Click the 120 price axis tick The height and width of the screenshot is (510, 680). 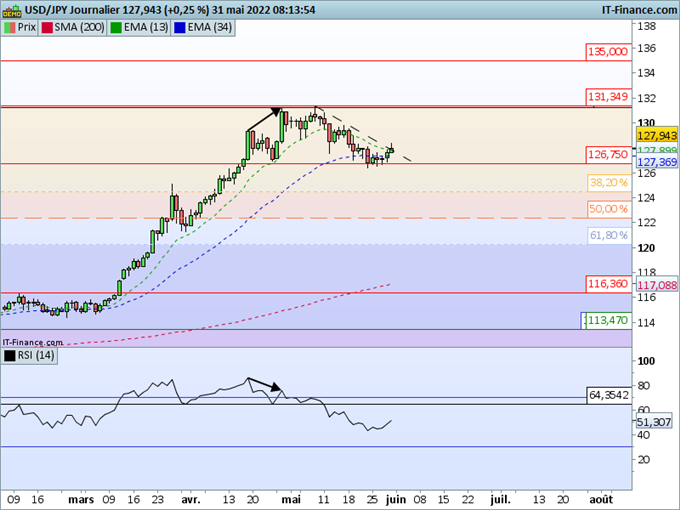click(646, 248)
